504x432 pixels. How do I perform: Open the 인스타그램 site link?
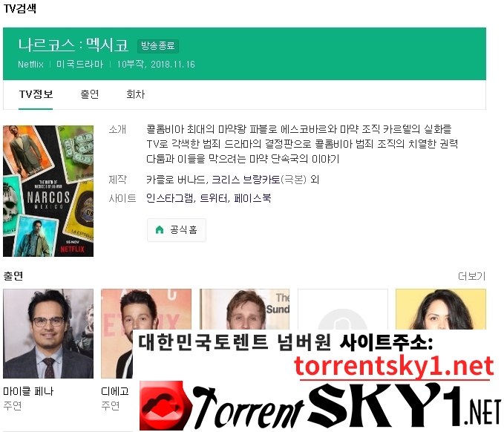tap(171, 198)
